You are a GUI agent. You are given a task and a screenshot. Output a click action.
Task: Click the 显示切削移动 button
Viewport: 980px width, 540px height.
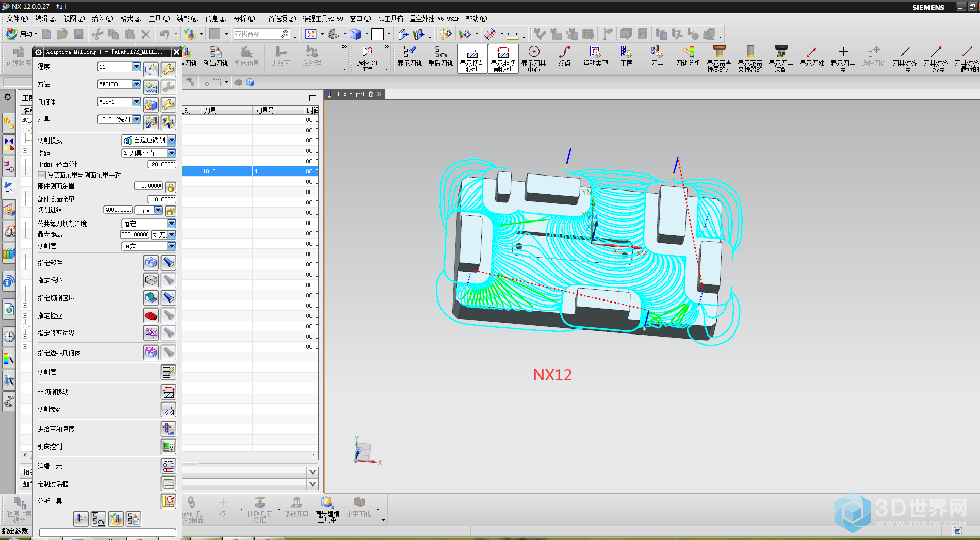click(472, 59)
